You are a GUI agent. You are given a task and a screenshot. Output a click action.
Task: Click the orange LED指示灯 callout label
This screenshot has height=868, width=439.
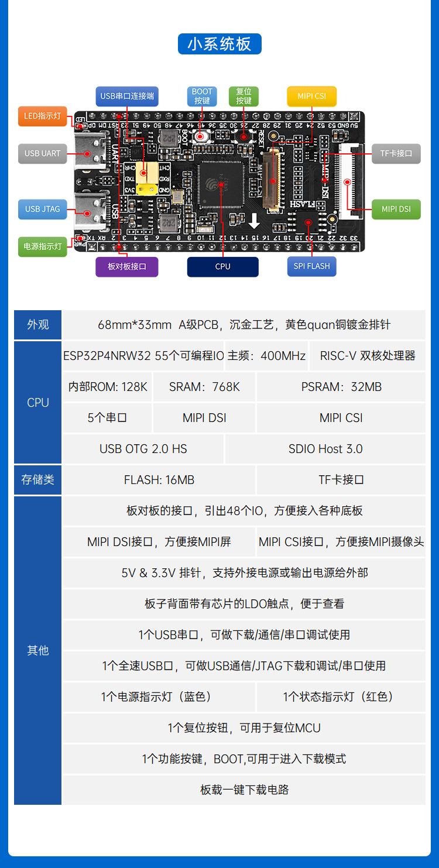[x=42, y=116]
